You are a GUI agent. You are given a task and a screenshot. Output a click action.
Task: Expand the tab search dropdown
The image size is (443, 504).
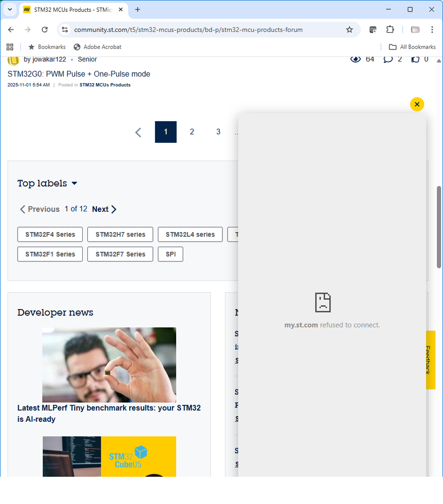[10, 10]
